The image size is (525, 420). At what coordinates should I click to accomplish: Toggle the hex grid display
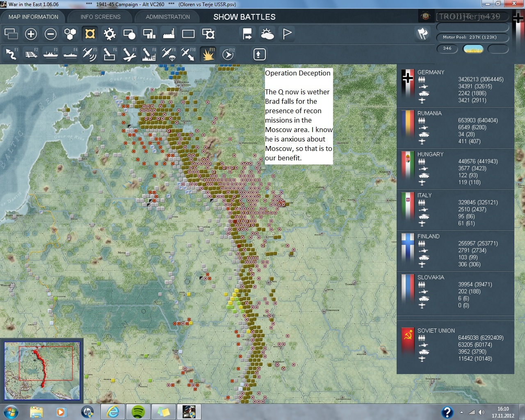(70, 34)
